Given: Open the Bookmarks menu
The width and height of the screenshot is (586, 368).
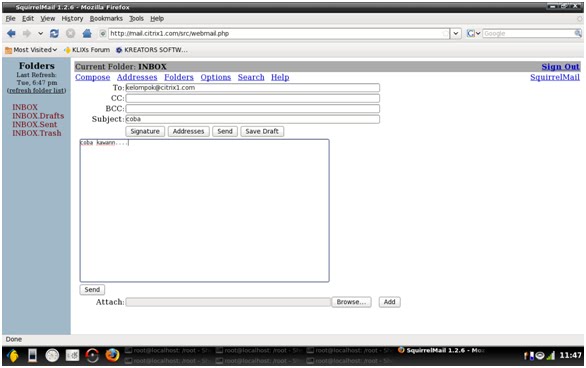Looking at the screenshot, I should coord(106,18).
